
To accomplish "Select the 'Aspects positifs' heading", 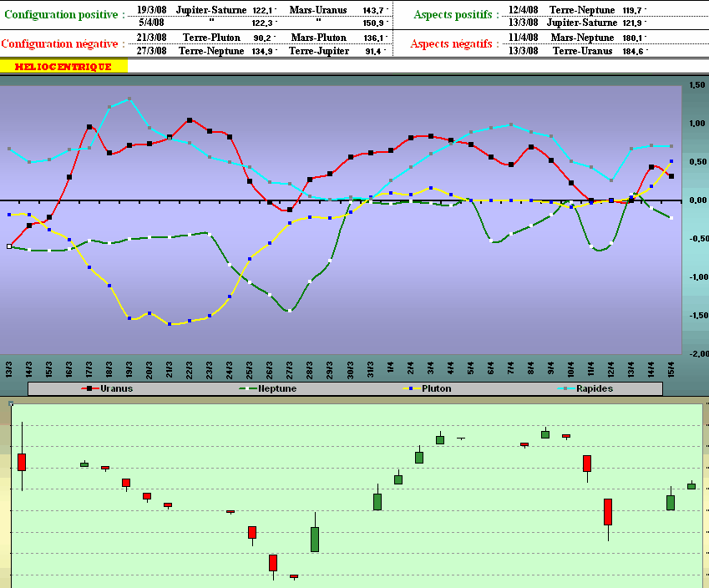I will pos(457,15).
